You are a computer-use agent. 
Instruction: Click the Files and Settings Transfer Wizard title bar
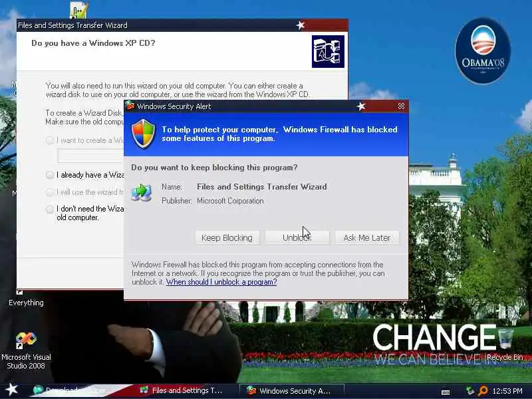(x=182, y=25)
